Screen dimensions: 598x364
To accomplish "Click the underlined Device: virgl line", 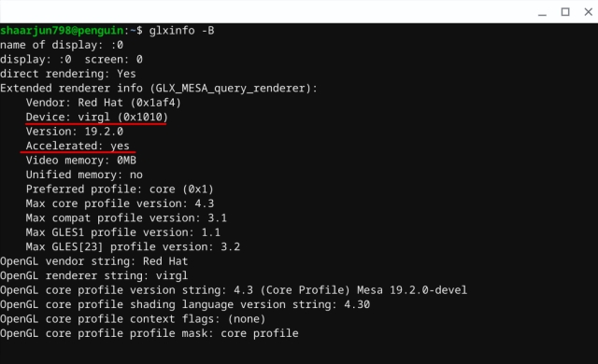I will [97, 117].
